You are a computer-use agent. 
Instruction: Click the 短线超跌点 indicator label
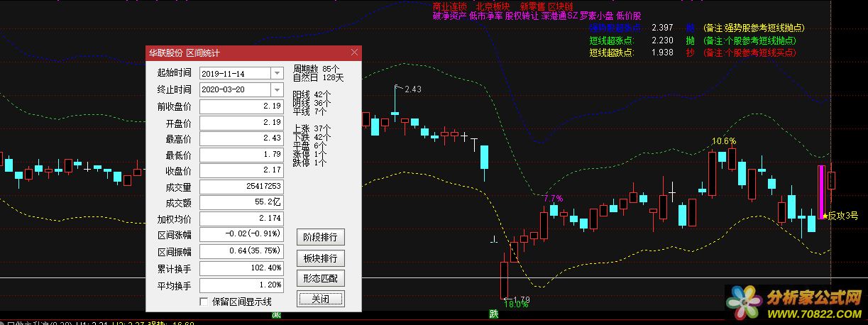coord(611,52)
